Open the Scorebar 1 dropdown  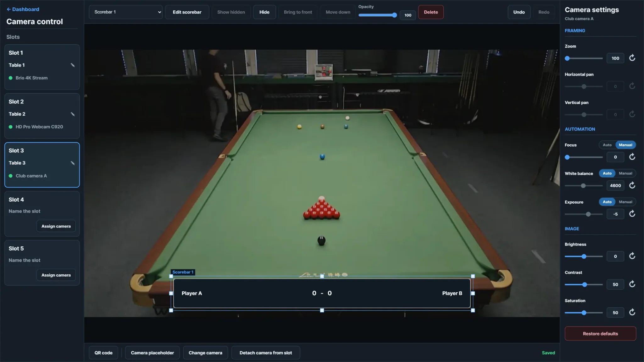[125, 12]
